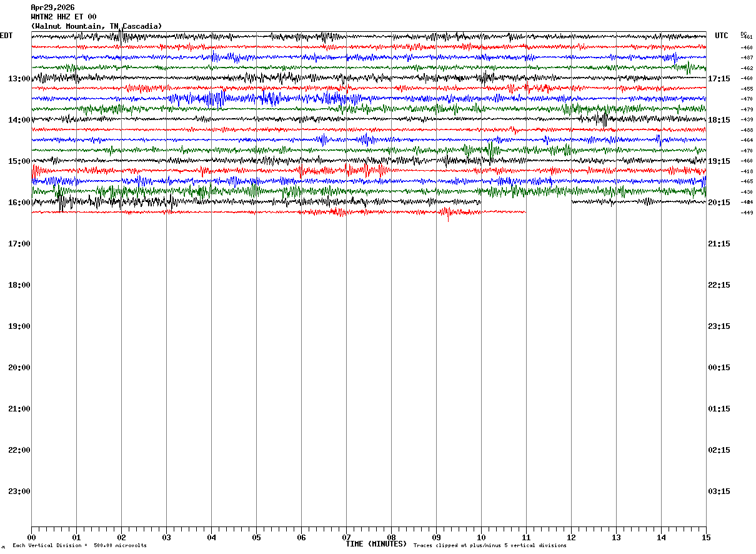Select the 14:00 EDT hour label
The height and width of the screenshot is (554, 756).
click(19, 120)
